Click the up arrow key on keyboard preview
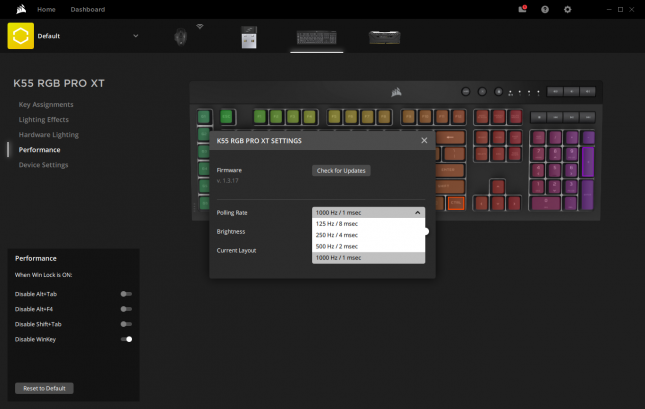645x409 pixels. [498, 186]
